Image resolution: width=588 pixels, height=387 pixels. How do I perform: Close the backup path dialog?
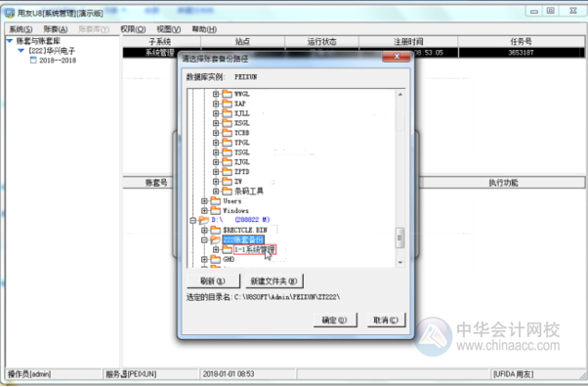[397, 57]
